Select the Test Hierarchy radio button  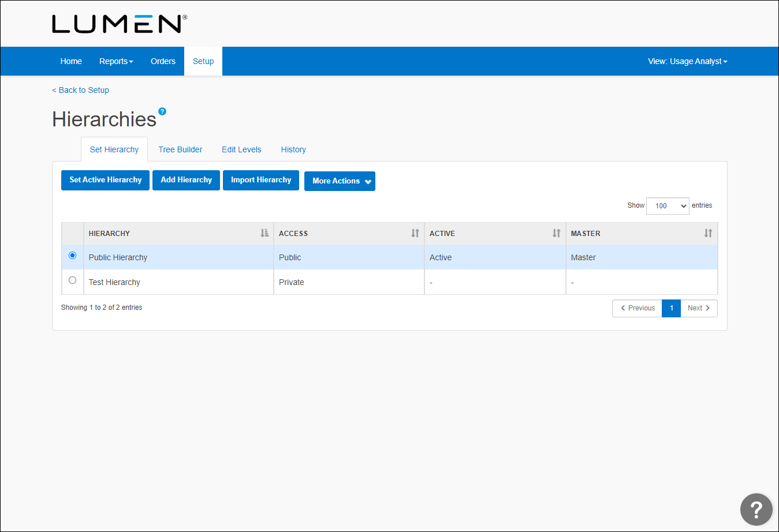[x=73, y=280]
